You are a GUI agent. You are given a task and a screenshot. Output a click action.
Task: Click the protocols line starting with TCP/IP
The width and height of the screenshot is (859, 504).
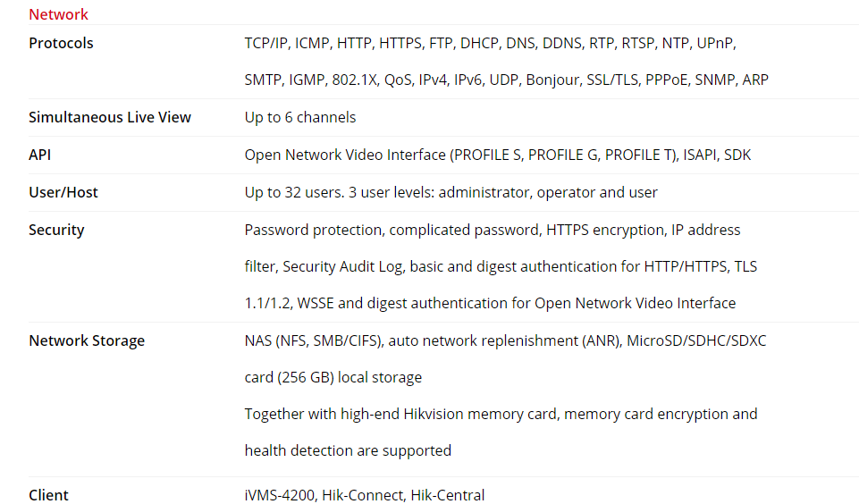click(490, 43)
